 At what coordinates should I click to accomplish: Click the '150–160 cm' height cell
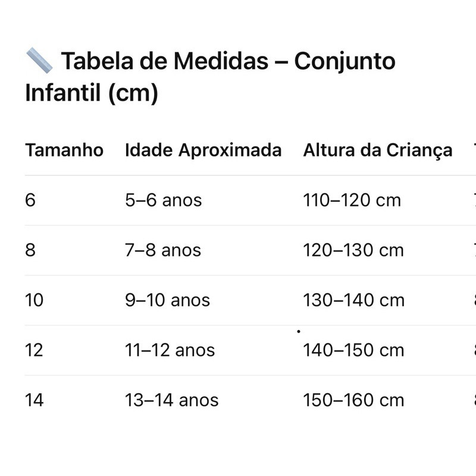point(353,400)
